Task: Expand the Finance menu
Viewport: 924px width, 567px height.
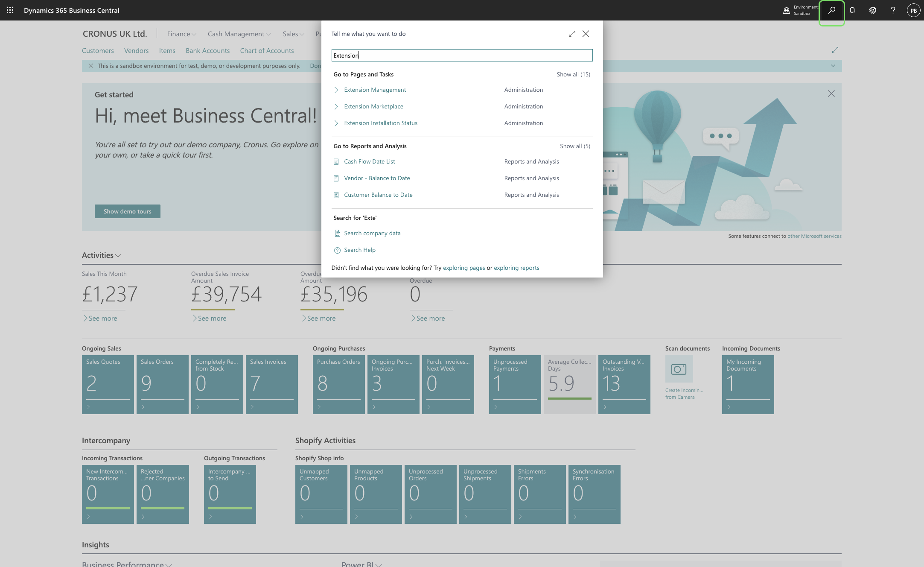Action: [181, 34]
